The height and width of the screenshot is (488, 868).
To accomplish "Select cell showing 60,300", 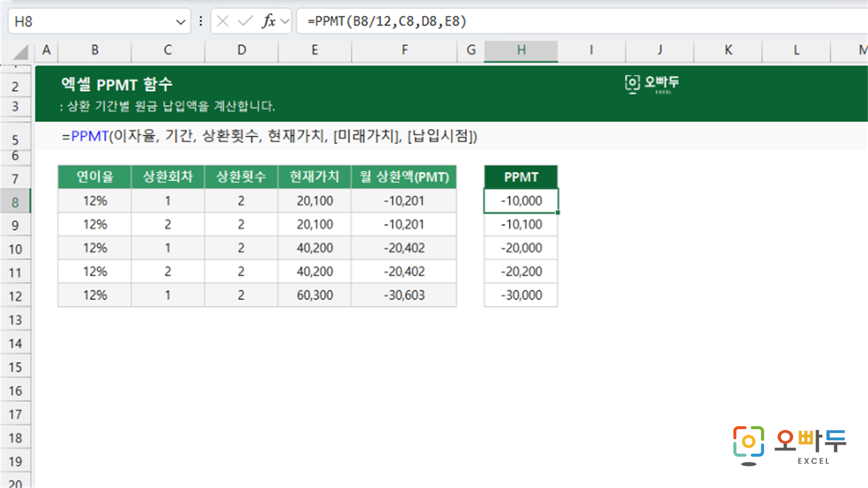I will click(x=315, y=295).
